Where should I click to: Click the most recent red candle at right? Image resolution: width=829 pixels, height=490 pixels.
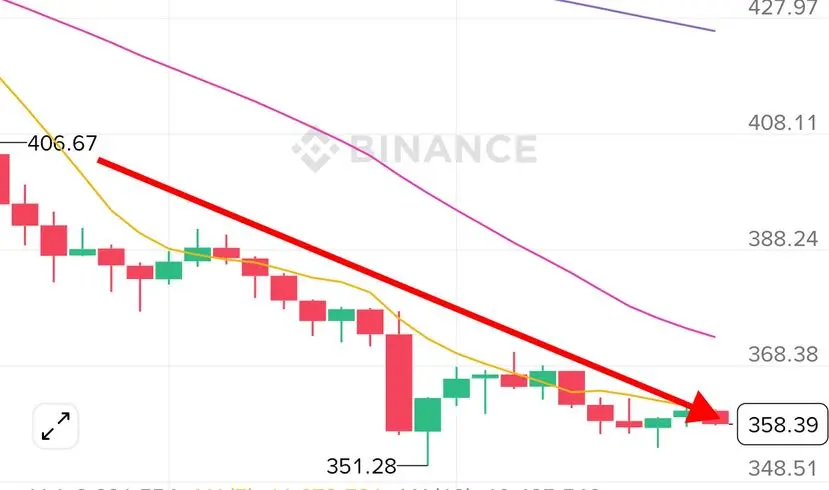[x=715, y=417]
